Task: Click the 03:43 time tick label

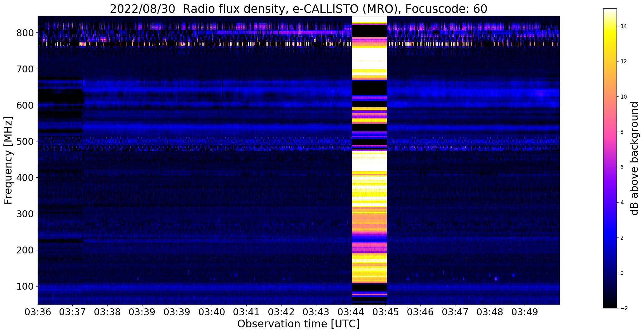Action: pyautogui.click(x=316, y=312)
